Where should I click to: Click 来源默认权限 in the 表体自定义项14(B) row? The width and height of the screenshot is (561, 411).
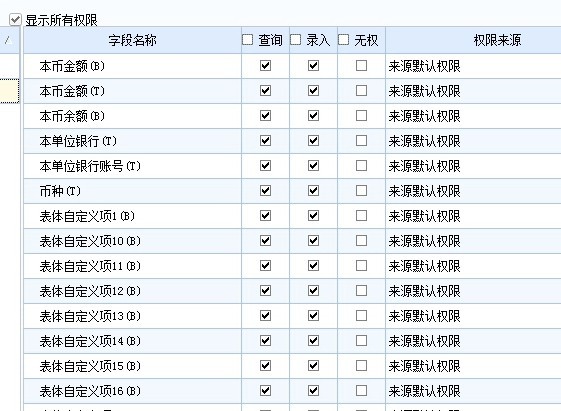pyautogui.click(x=425, y=341)
